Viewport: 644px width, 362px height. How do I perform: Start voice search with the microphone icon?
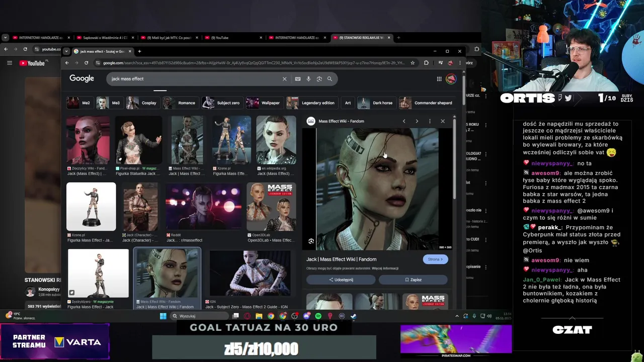coord(308,79)
